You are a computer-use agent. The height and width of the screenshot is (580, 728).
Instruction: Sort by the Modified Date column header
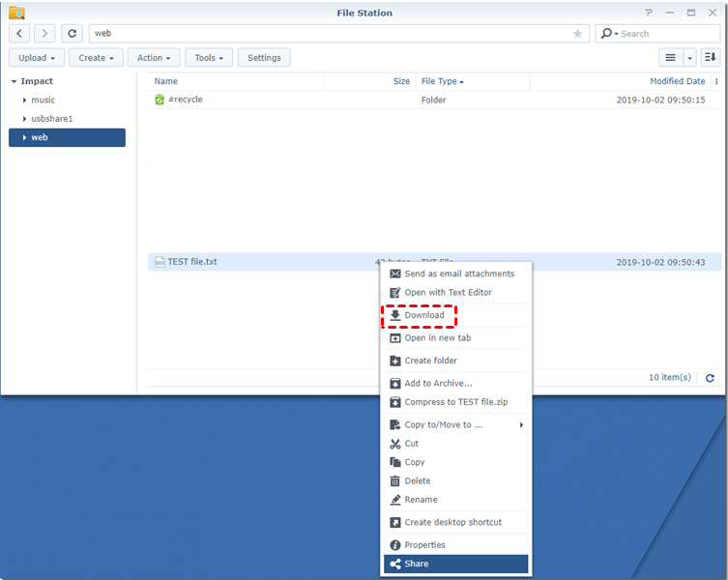(621, 81)
